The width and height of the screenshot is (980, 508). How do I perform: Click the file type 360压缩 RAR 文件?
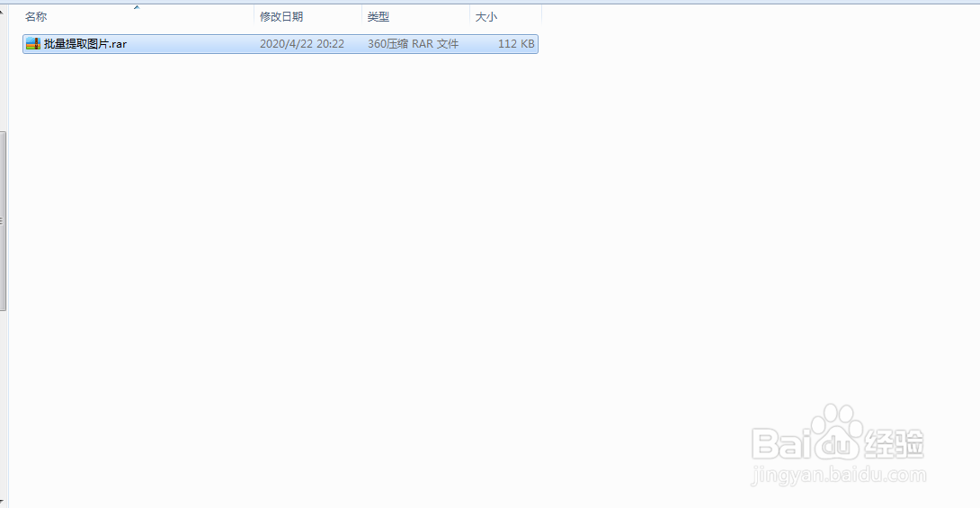(413, 44)
